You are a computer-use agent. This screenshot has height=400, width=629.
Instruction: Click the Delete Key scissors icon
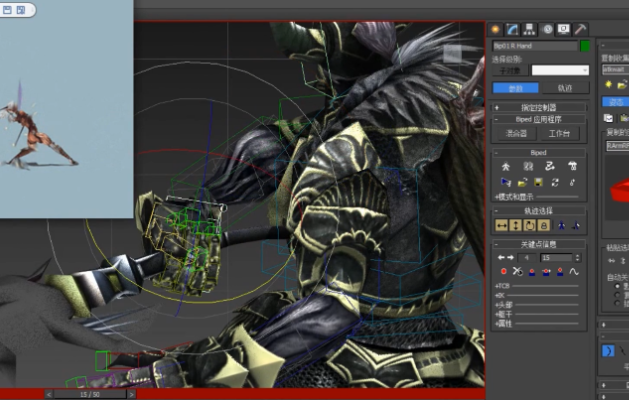coord(517,272)
